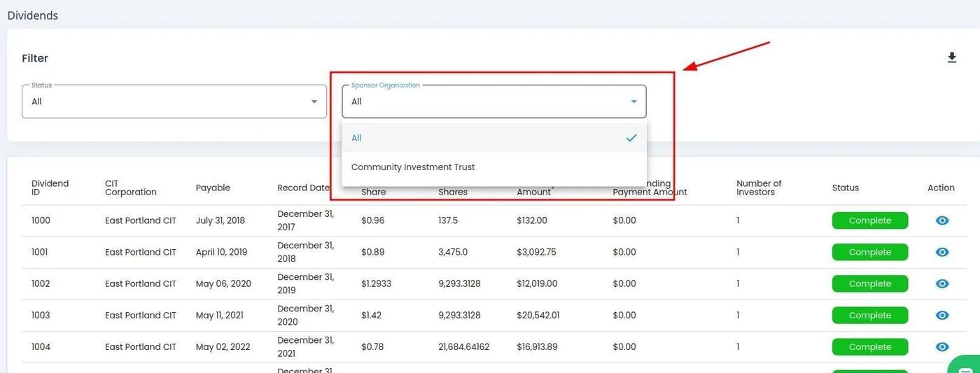This screenshot has height=373, width=980.
Task: Click Dividend ID column header
Action: click(x=50, y=188)
